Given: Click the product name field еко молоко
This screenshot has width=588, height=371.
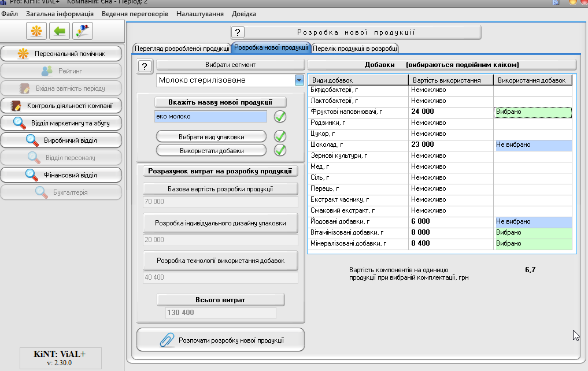Looking at the screenshot, I should 211,117.
